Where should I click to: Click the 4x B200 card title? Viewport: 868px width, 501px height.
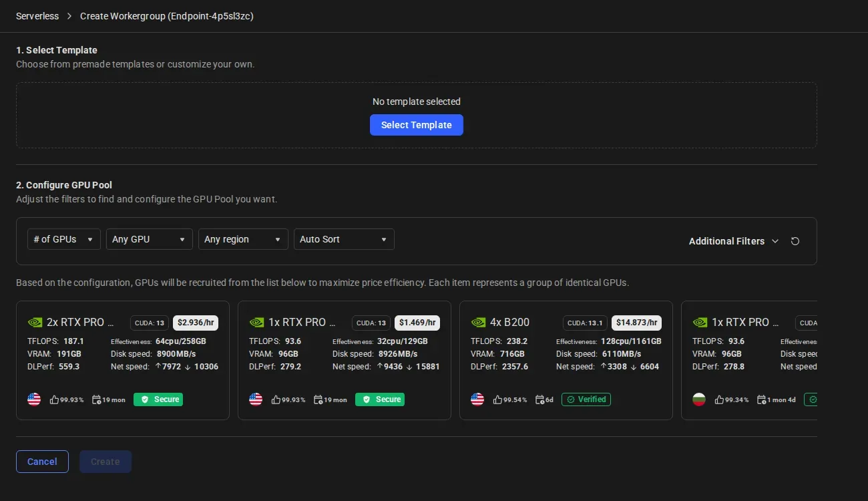tap(509, 322)
